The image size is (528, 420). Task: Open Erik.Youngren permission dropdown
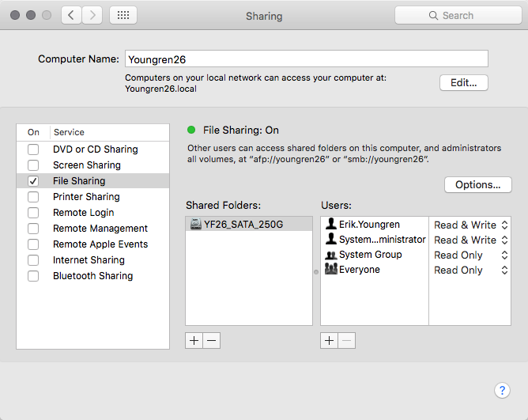470,225
